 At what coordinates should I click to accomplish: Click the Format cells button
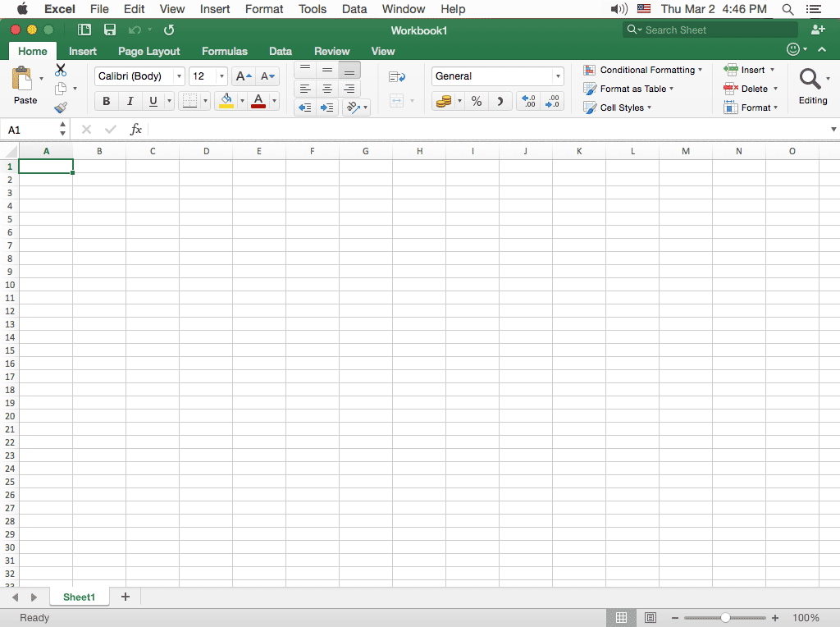[x=750, y=108]
